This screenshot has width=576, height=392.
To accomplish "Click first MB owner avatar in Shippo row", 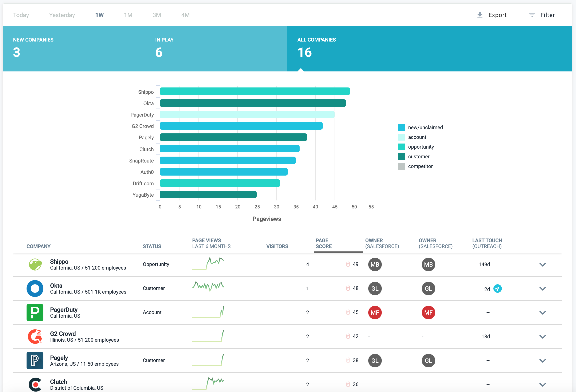I will (x=375, y=264).
